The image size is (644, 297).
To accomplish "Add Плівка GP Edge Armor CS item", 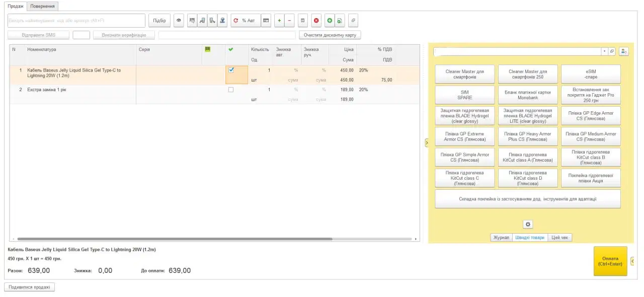I will [591, 116].
